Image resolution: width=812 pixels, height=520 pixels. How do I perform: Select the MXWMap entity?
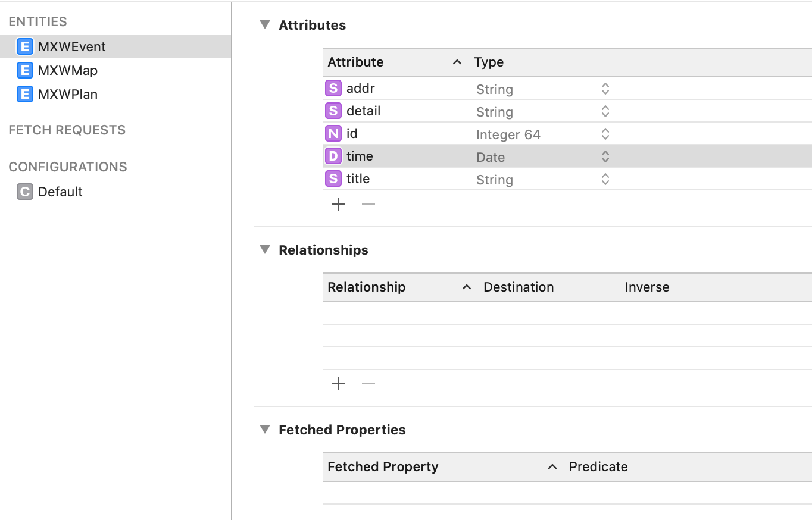(x=115, y=70)
